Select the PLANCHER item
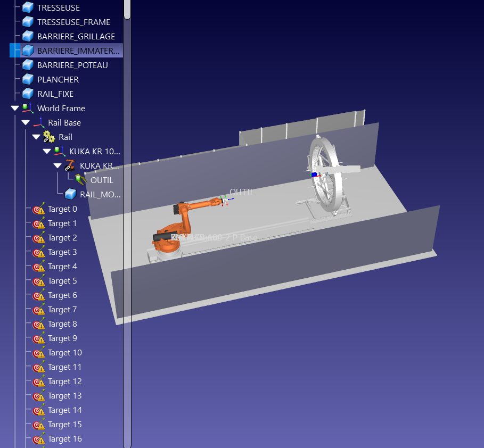This screenshot has height=448, width=484. 58,80
